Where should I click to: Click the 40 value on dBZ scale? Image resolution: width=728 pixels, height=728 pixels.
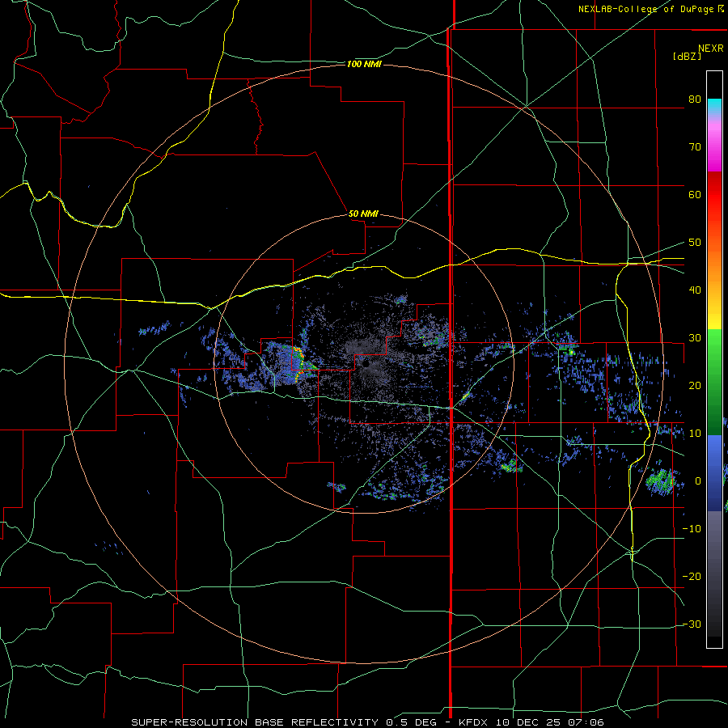695,290
